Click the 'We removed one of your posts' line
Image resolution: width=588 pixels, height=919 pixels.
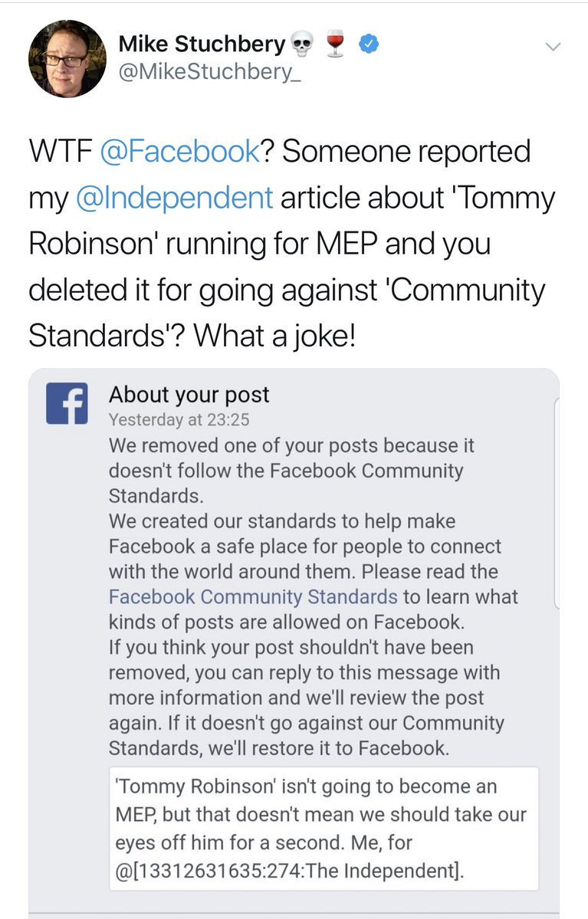point(291,445)
